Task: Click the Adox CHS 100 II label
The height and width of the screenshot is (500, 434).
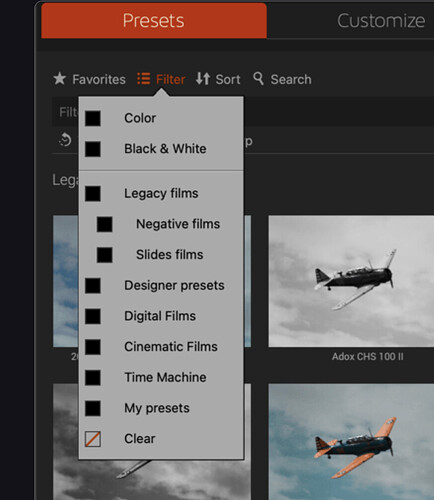Action: 368,357
